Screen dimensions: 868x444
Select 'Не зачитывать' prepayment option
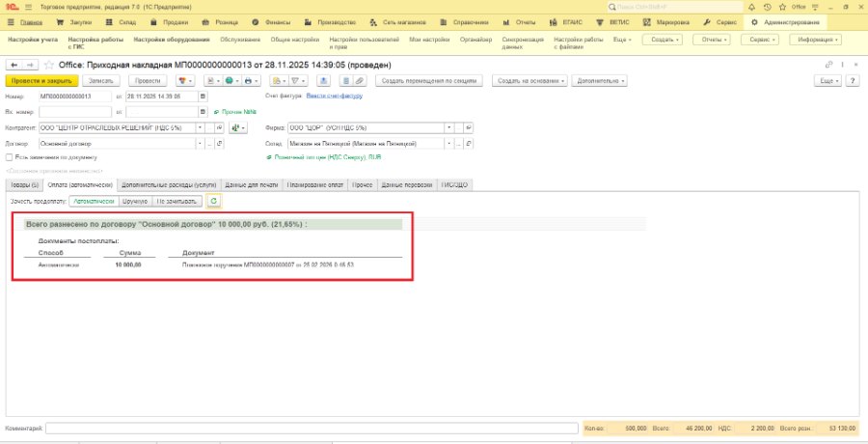(x=177, y=201)
